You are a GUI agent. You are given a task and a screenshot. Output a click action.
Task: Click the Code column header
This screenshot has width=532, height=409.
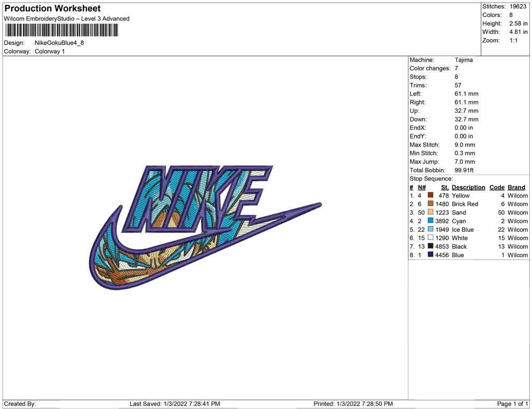[497, 187]
